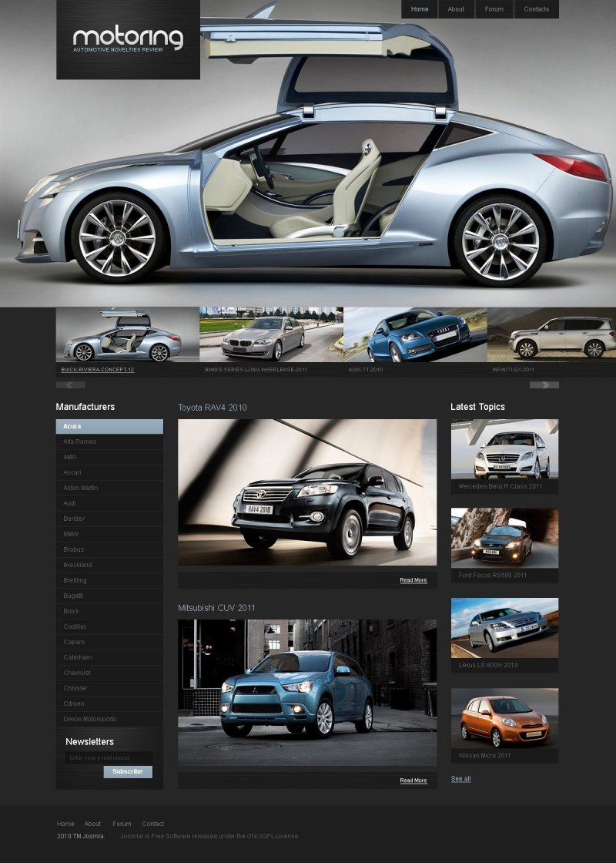This screenshot has width=616, height=863.
Task: Open About in the top navigation bar
Action: point(456,9)
